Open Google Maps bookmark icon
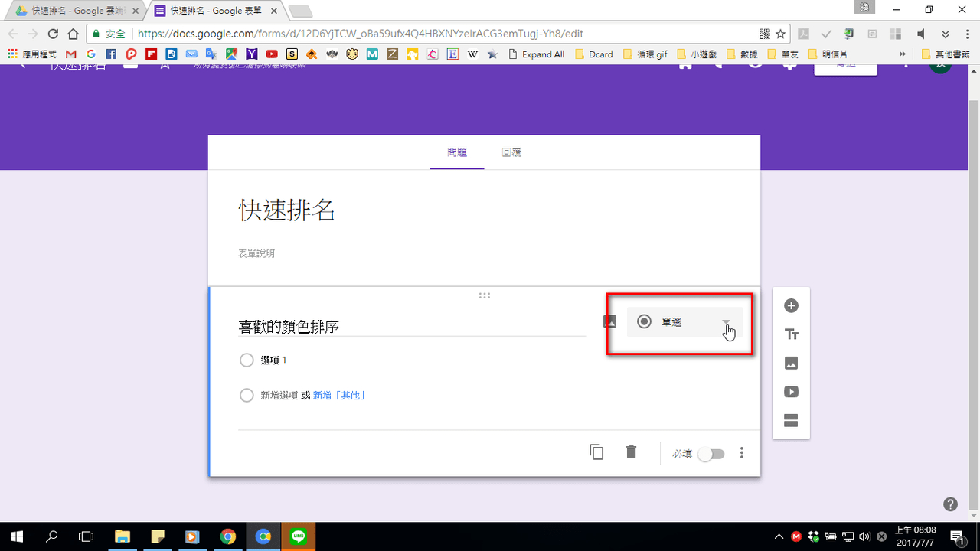Screen dimensions: 980x551 click(231, 54)
